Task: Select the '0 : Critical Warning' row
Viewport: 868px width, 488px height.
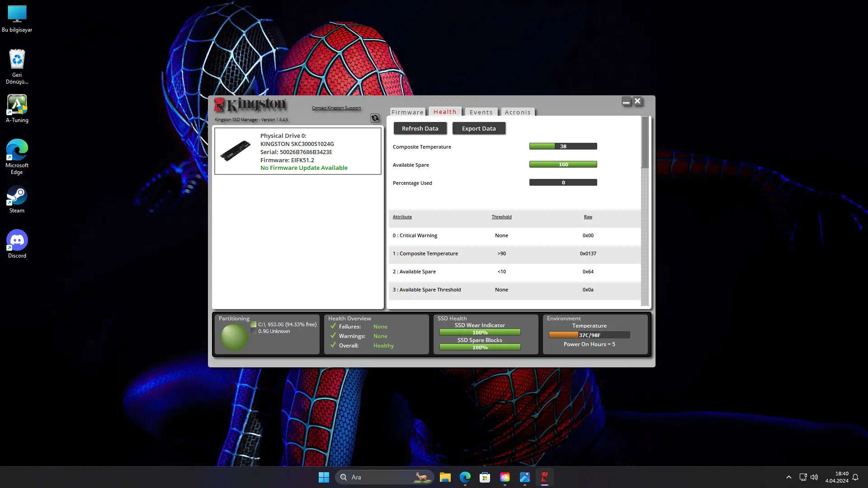Action: pos(514,235)
